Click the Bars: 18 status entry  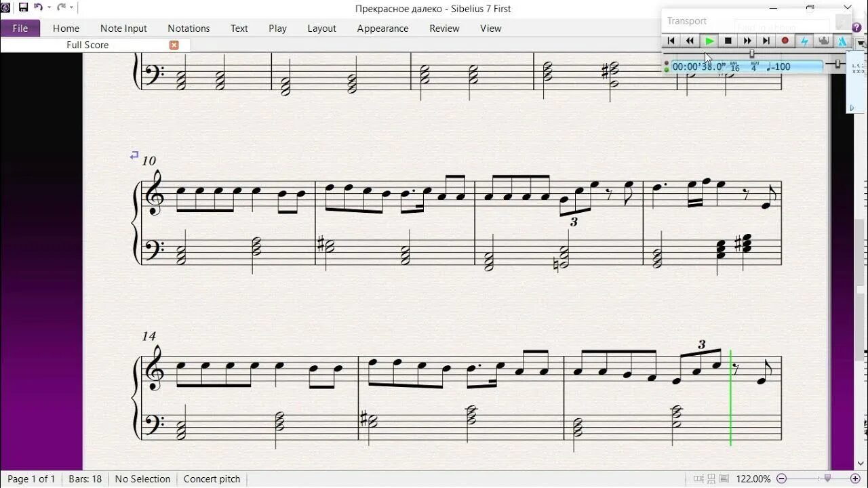click(85, 479)
